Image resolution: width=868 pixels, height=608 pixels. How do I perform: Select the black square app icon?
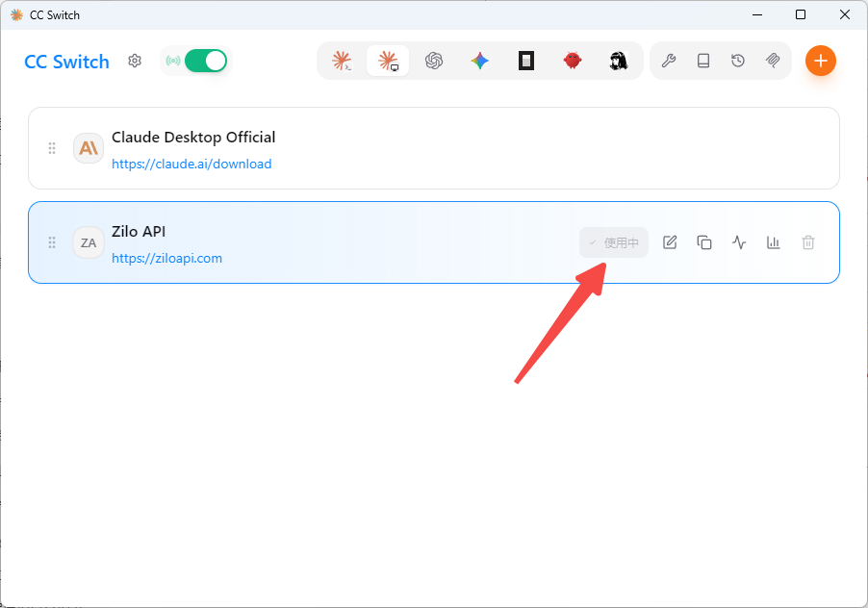click(x=525, y=61)
